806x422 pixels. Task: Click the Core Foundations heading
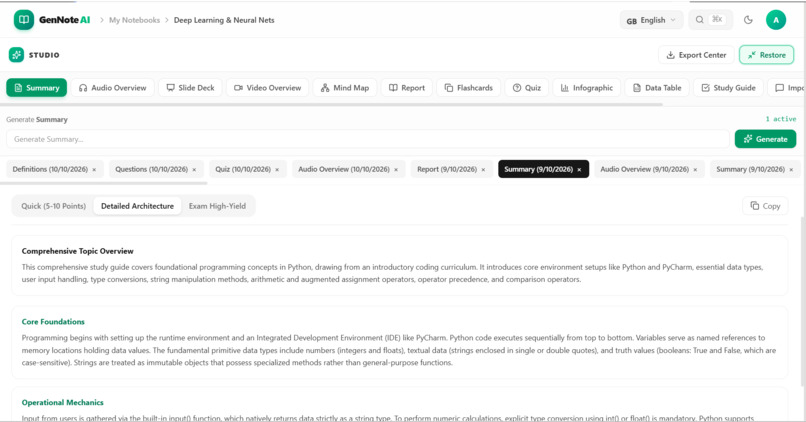53,322
